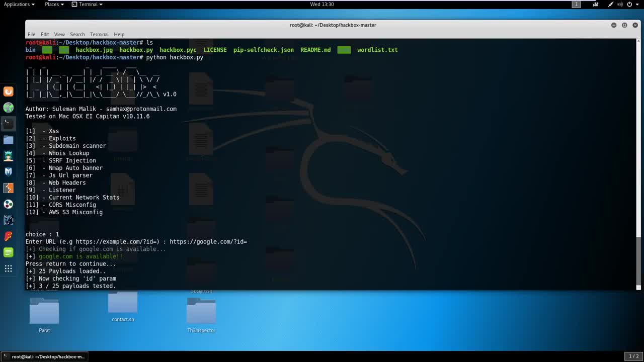Click hackbox.py in ls output
Screen dimensions: 644x362
point(136,50)
